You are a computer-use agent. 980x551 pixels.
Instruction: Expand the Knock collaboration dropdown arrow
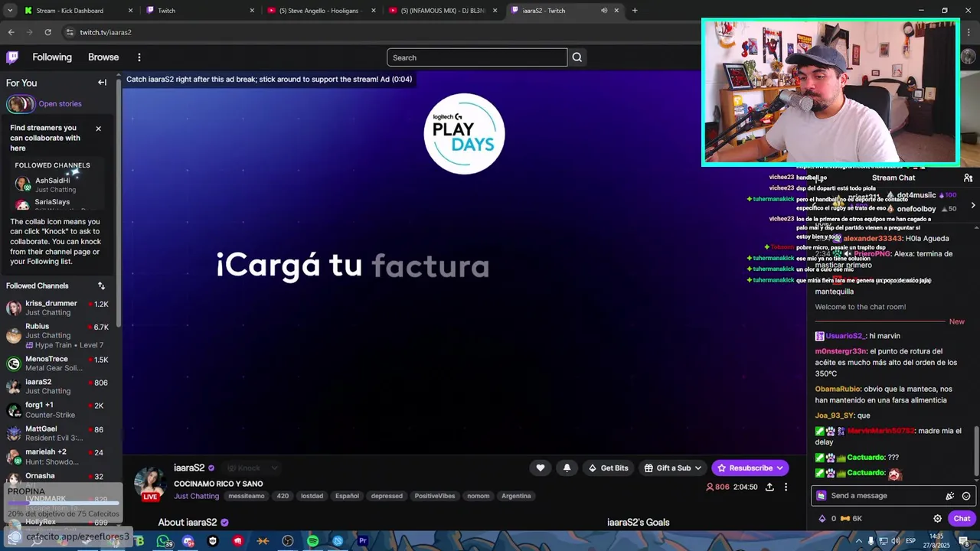click(273, 468)
